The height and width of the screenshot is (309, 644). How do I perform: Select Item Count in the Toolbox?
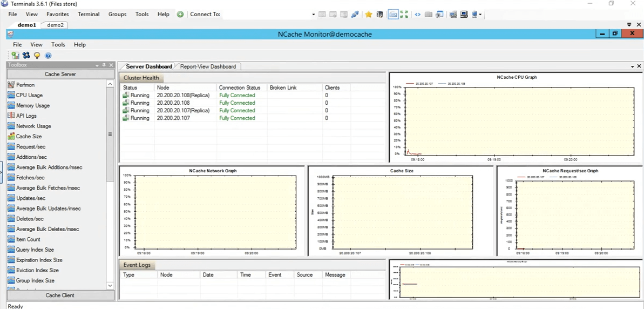(x=24, y=239)
